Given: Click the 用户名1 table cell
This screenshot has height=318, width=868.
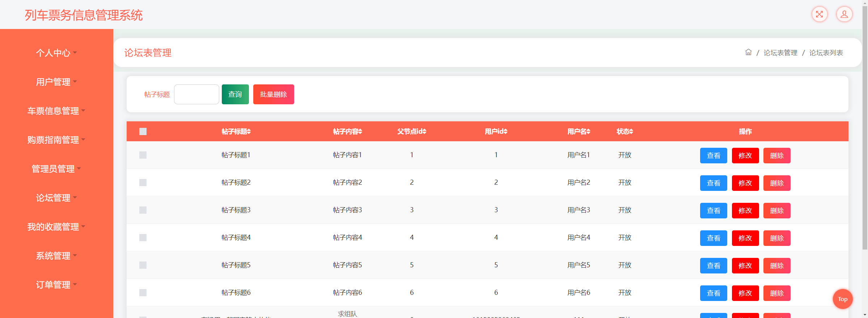Looking at the screenshot, I should [579, 155].
